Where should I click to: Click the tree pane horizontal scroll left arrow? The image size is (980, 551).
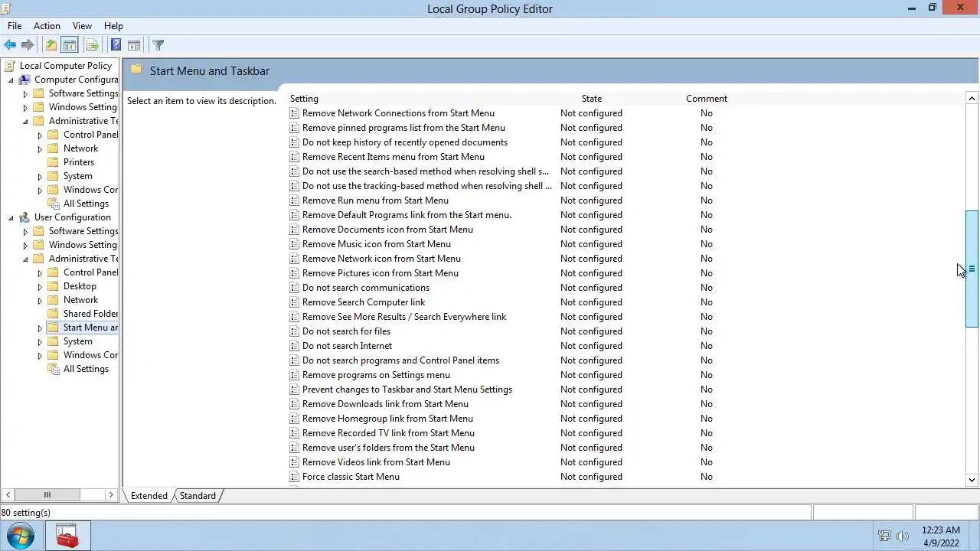[x=8, y=495]
